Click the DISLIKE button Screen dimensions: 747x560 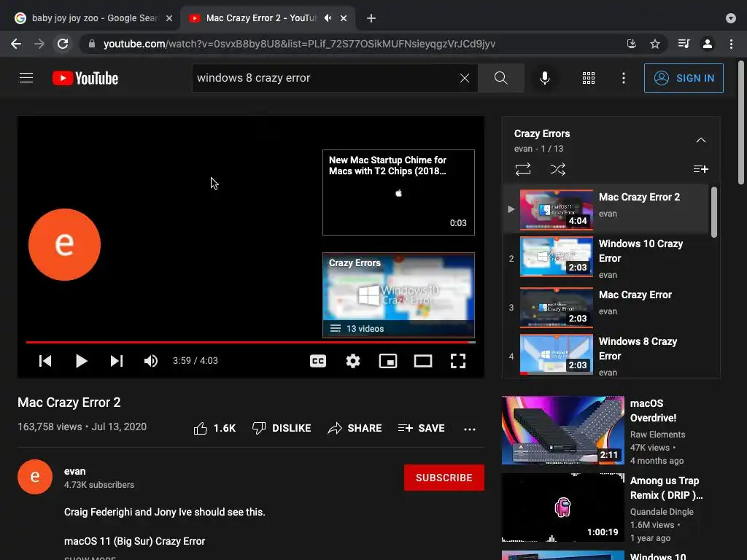click(282, 429)
